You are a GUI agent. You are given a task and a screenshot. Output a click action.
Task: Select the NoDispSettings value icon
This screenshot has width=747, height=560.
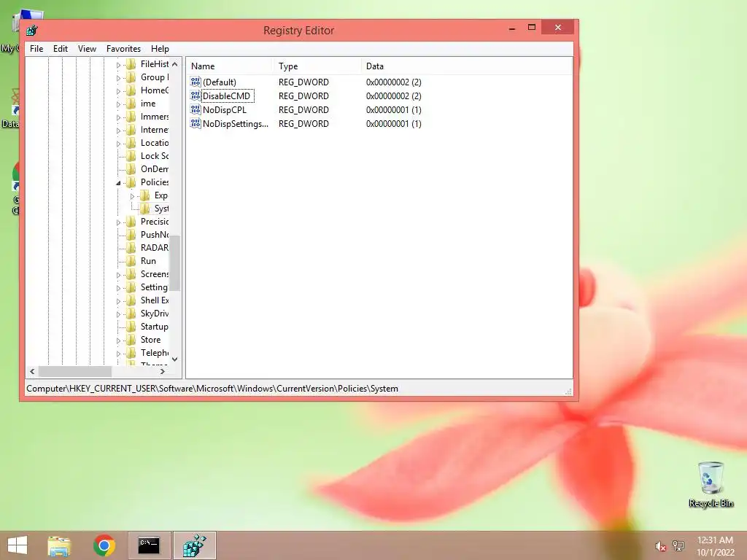tap(196, 123)
